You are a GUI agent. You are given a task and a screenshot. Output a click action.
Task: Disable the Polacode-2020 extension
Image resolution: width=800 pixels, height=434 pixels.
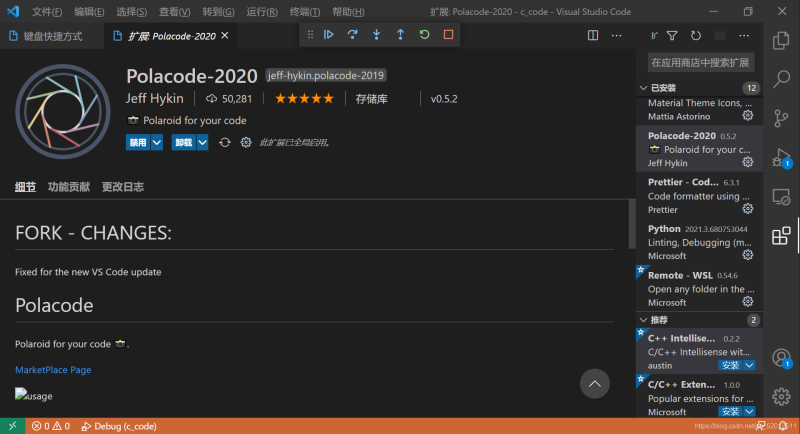(x=138, y=142)
